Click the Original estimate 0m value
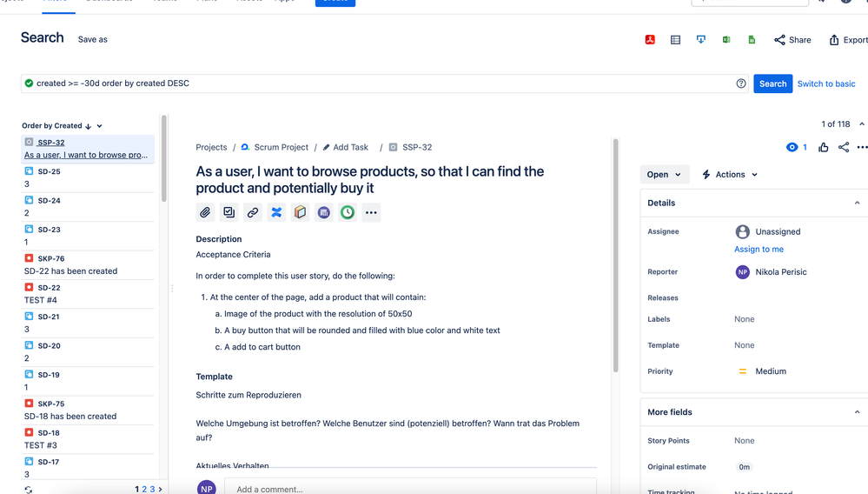Screen dimensions: 868x494 click(x=744, y=467)
